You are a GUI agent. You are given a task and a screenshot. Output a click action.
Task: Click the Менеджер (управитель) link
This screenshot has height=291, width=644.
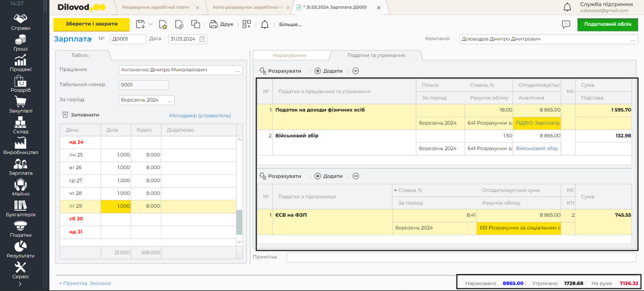[200, 115]
